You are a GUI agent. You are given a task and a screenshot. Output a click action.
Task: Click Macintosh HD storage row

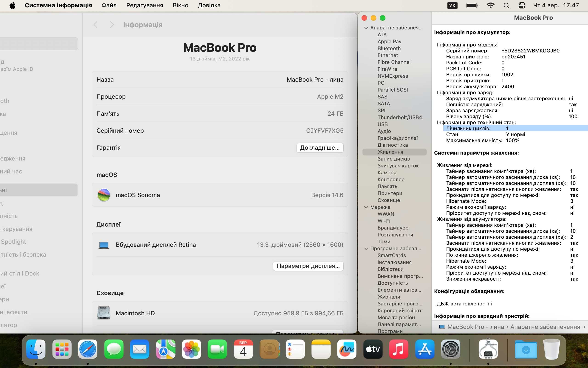(x=220, y=313)
